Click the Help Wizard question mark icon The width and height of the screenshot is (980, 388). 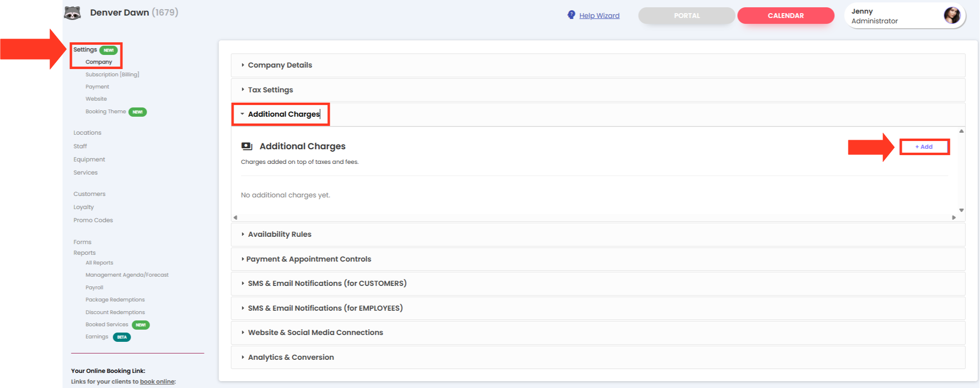(571, 15)
